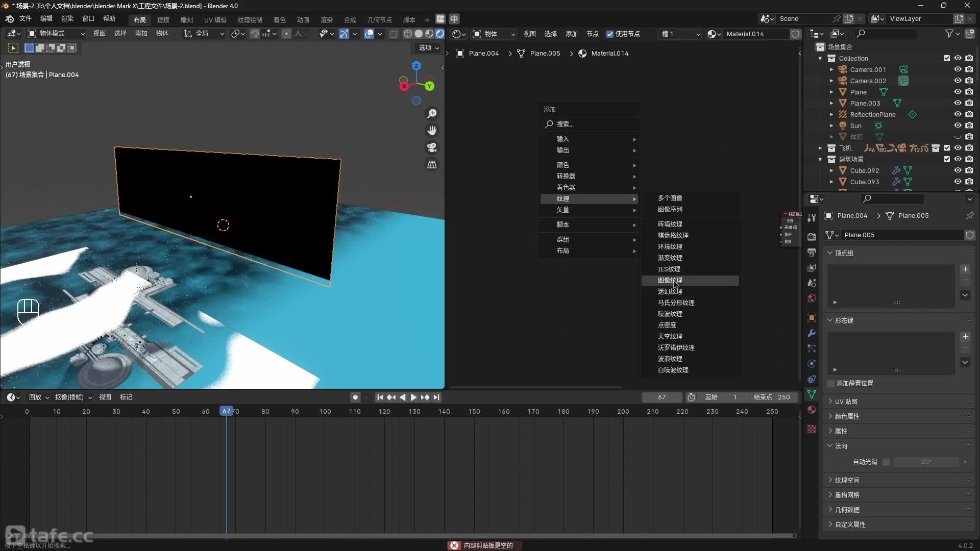Uncheck the Collection exclude checkbox
980x551 pixels.
947,58
